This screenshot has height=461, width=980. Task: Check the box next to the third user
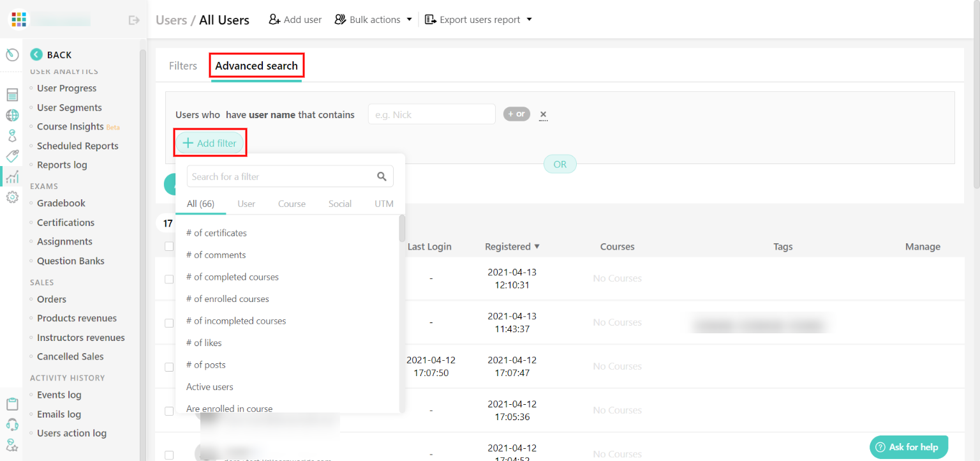point(169,367)
